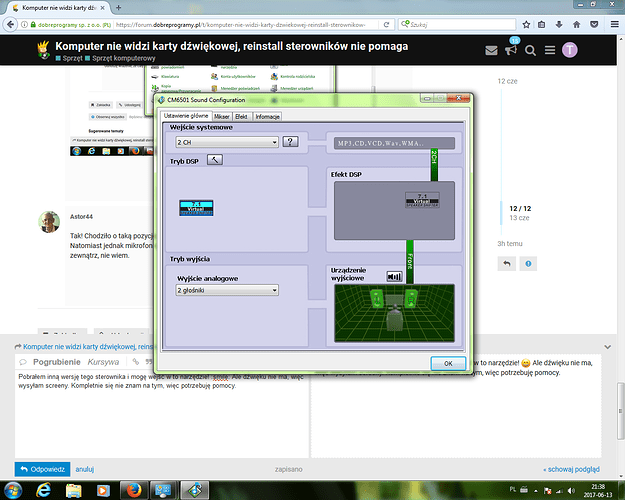The height and width of the screenshot is (500, 625).
Task: Click OK in the CM6501 Sound Configuration dialog
Action: (448, 363)
